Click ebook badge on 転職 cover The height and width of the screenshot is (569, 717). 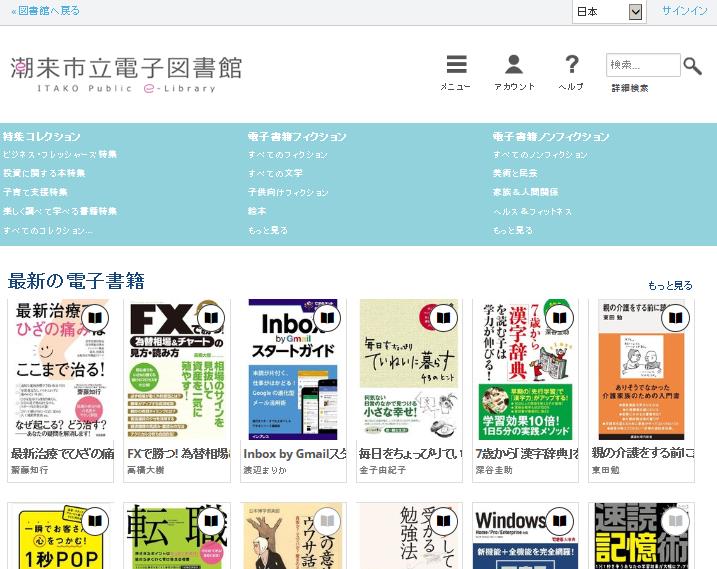211,521
